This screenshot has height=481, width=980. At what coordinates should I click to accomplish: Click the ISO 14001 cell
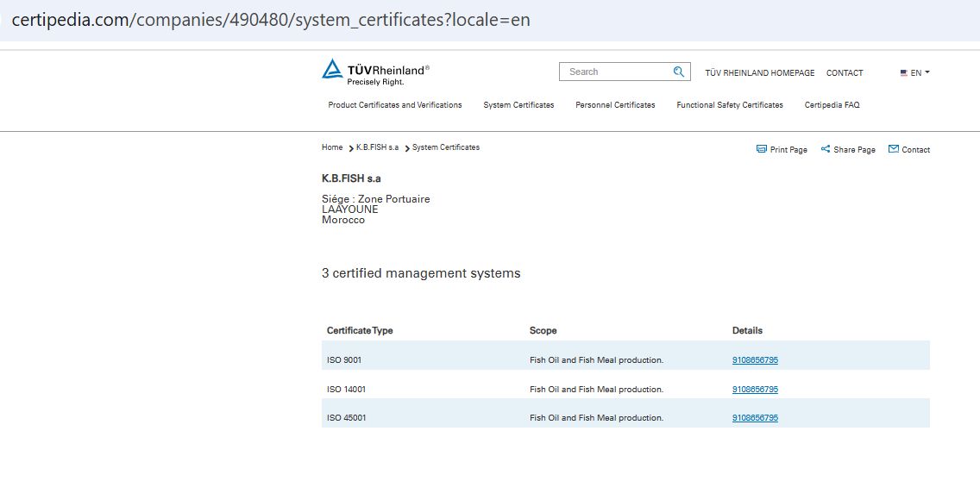coord(346,389)
